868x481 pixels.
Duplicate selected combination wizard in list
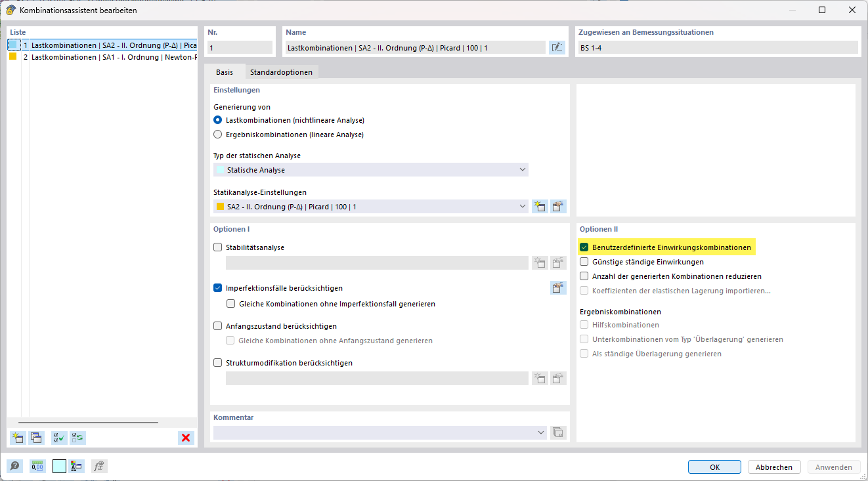pos(35,438)
